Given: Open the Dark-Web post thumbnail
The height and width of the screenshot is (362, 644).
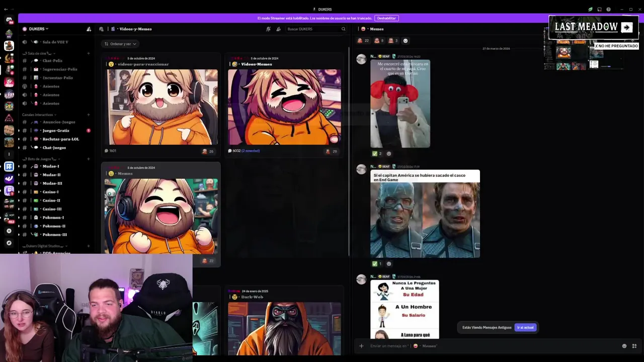Looking at the screenshot, I should click(x=284, y=329).
